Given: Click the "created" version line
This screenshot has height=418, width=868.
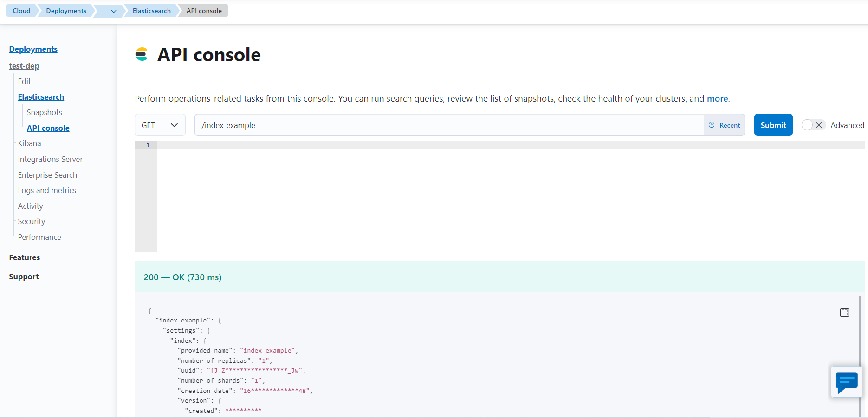Looking at the screenshot, I should click(223, 411).
